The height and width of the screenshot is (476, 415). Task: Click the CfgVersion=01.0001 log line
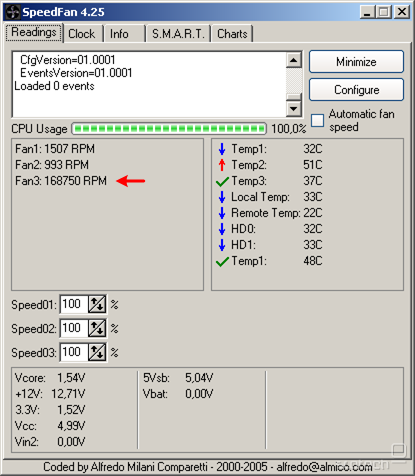pyautogui.click(x=68, y=60)
